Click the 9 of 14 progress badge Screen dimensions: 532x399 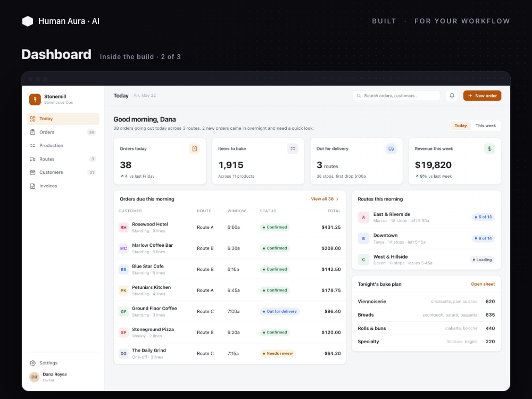pos(483,238)
